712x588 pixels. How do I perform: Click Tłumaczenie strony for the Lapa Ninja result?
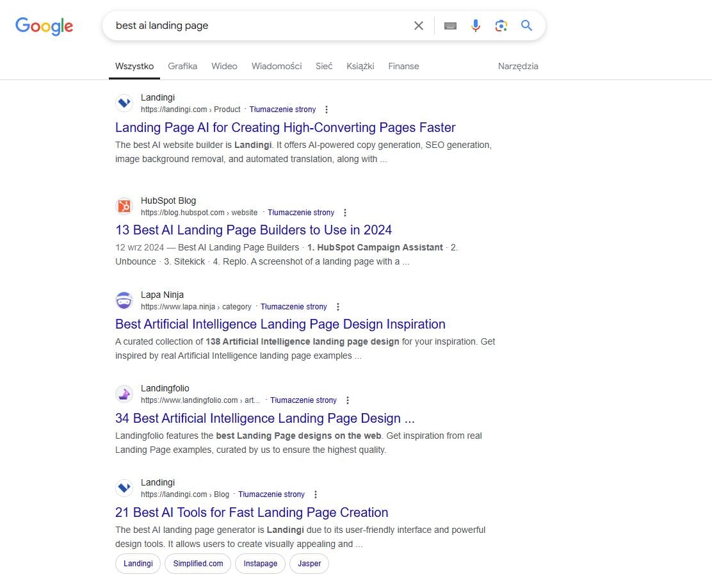click(294, 307)
